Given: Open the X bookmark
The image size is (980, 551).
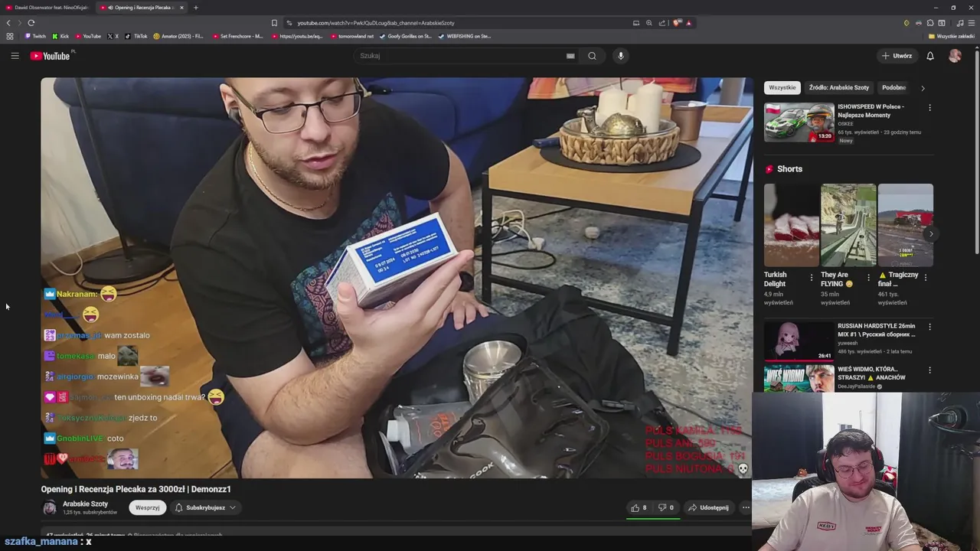Looking at the screenshot, I should point(113,36).
